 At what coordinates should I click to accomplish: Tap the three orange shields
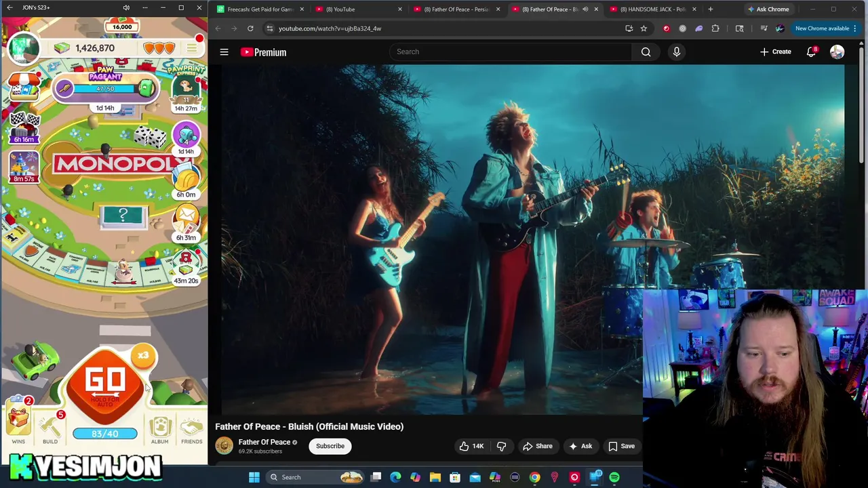[159, 48]
